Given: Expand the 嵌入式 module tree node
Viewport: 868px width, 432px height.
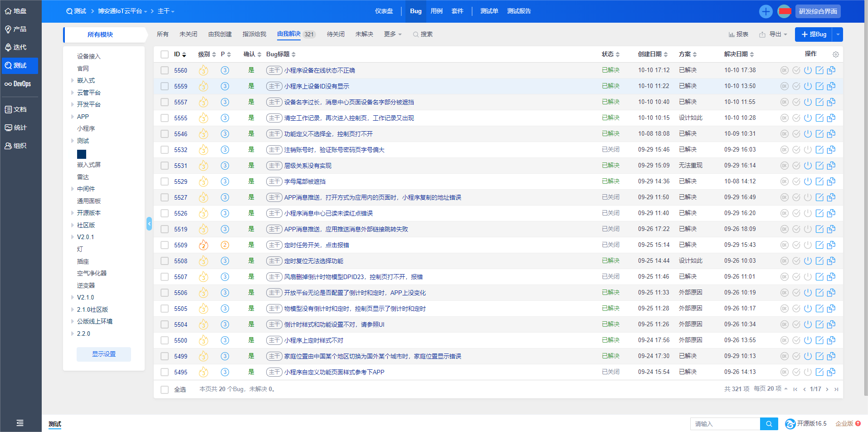Looking at the screenshot, I should pyautogui.click(x=72, y=80).
